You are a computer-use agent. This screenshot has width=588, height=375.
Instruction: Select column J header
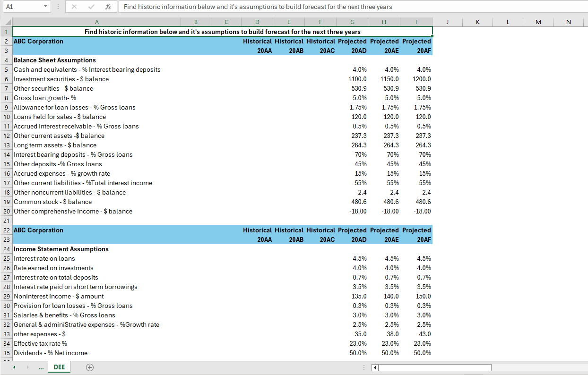coord(447,22)
